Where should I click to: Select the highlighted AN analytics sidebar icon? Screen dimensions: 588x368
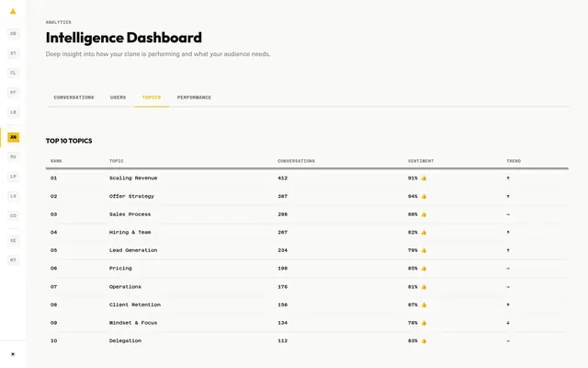point(13,137)
